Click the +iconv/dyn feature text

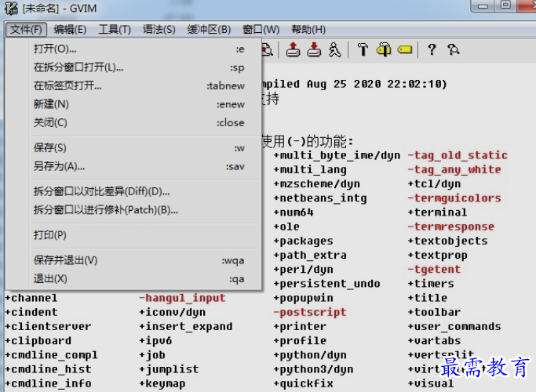coord(173,313)
